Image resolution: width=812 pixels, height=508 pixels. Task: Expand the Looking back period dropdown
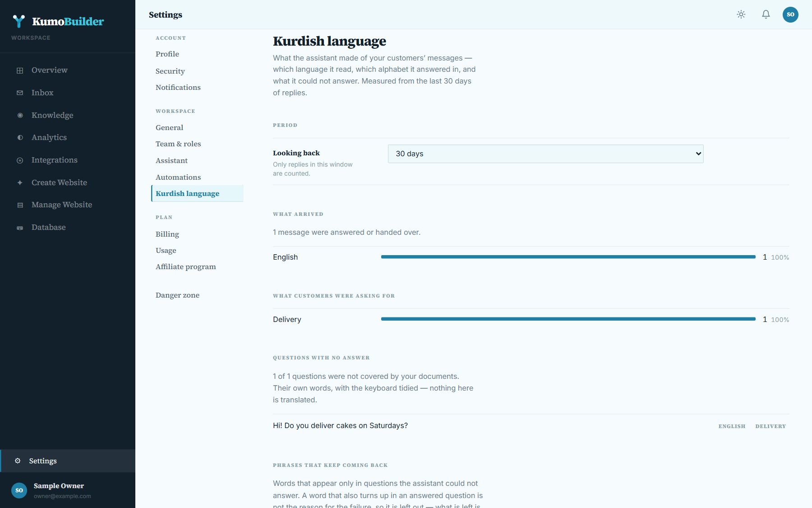[x=545, y=154]
